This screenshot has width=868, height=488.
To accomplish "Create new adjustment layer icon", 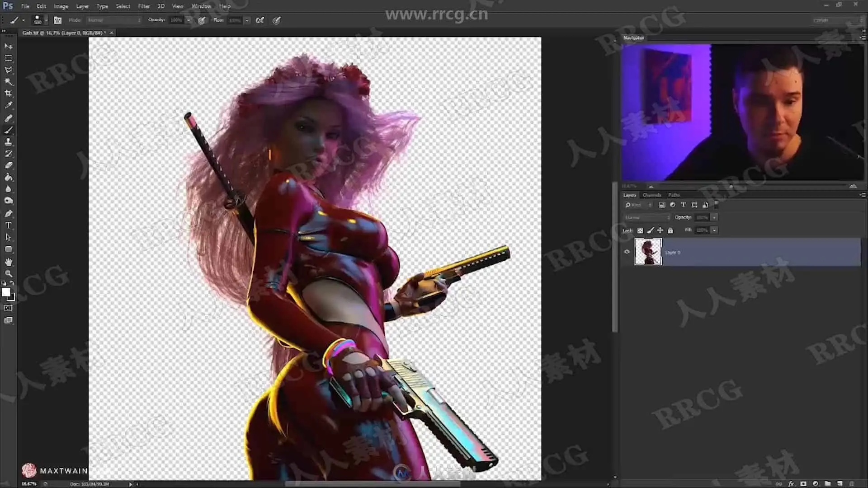I will coord(816,483).
